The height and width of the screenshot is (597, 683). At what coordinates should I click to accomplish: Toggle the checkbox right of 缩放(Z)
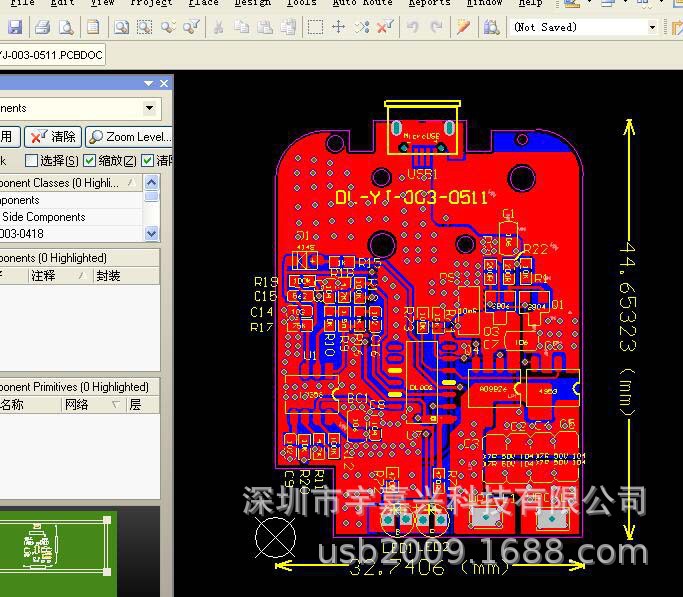point(148,161)
